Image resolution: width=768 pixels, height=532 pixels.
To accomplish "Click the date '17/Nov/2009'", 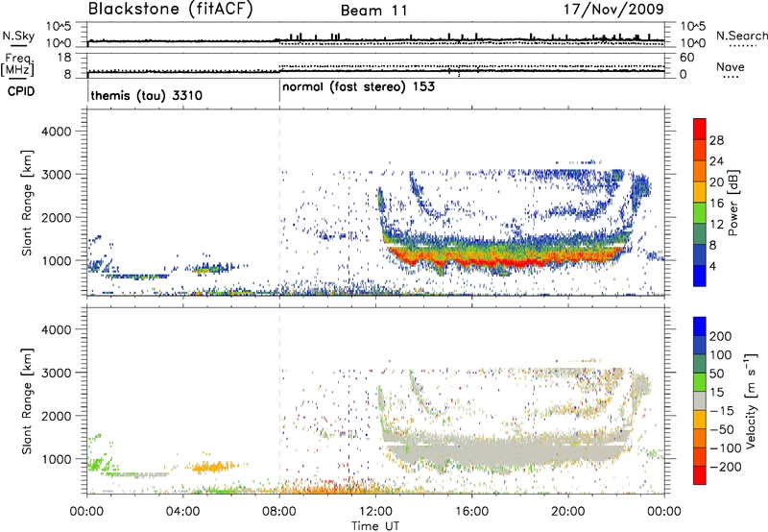I will pyautogui.click(x=614, y=9).
